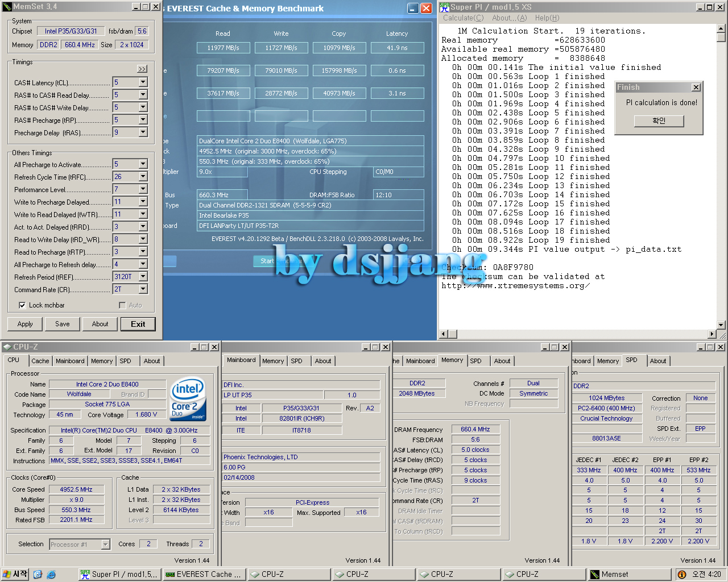Click the Phoenix Technologies BIOS brand field
The height and width of the screenshot is (582, 728).
click(301, 457)
